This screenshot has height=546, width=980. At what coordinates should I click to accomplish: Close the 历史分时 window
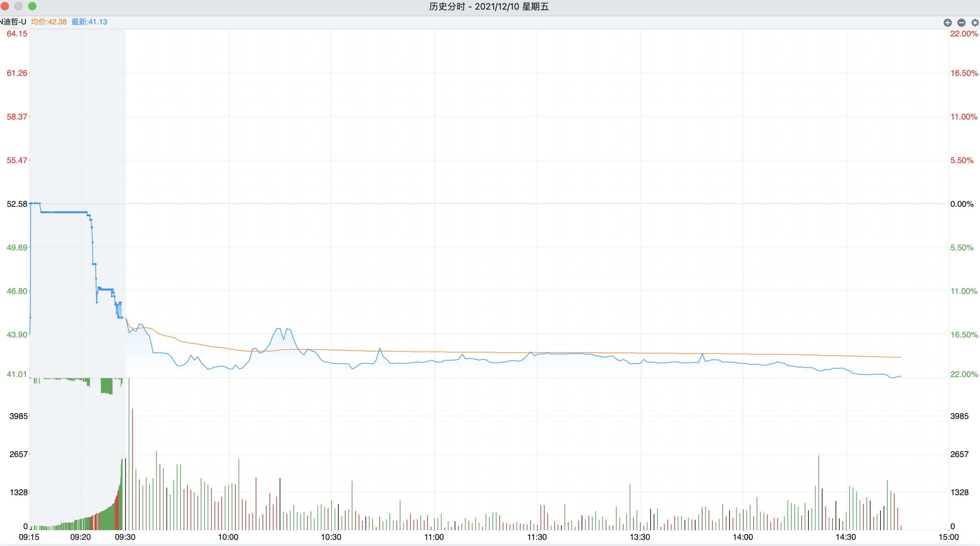[5, 6]
